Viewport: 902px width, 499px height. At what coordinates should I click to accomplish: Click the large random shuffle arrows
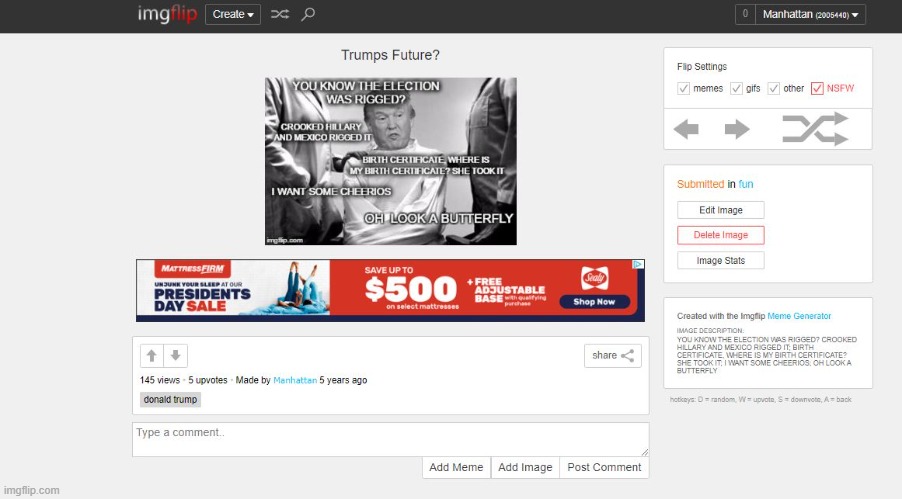pyautogui.click(x=815, y=129)
